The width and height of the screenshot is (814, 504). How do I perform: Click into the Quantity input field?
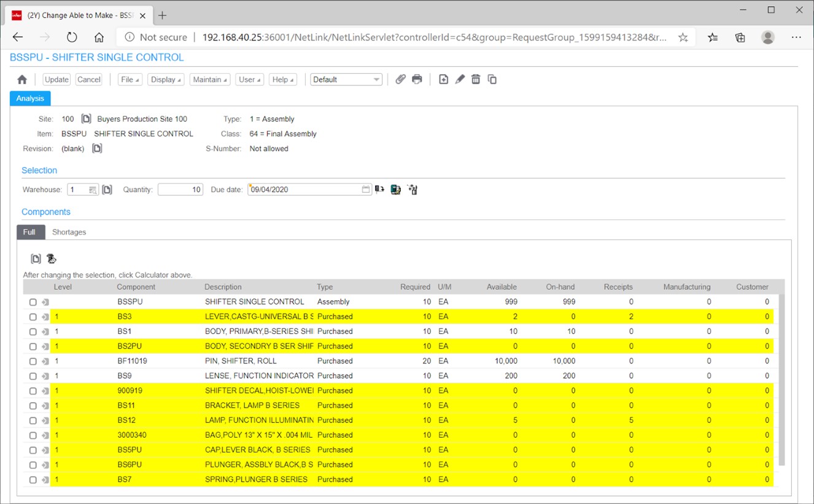180,190
